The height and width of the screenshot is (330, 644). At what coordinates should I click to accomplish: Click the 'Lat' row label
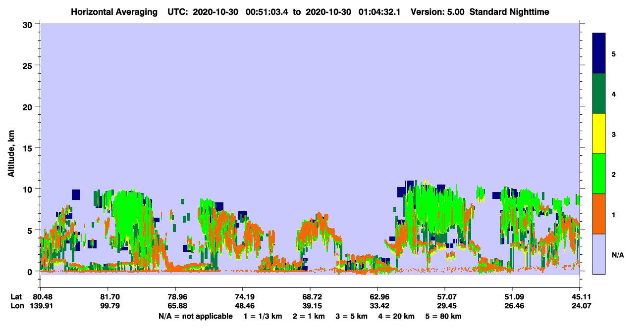click(16, 297)
